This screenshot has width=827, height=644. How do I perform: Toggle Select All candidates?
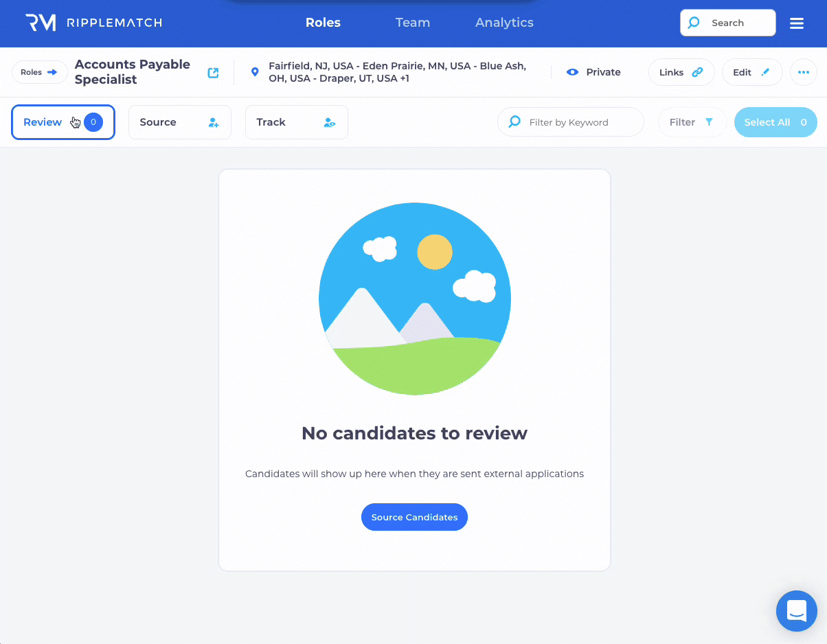775,122
